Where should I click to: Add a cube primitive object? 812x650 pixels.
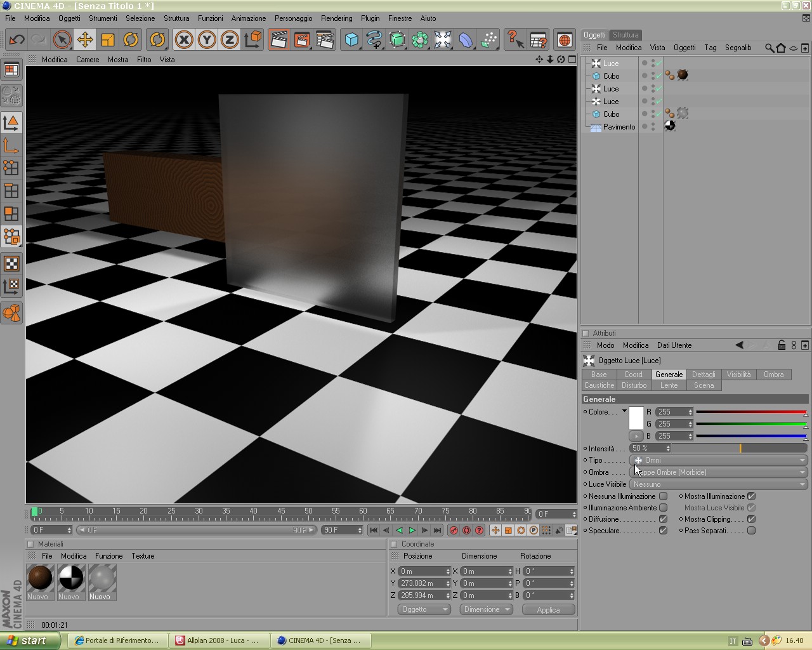tap(351, 40)
